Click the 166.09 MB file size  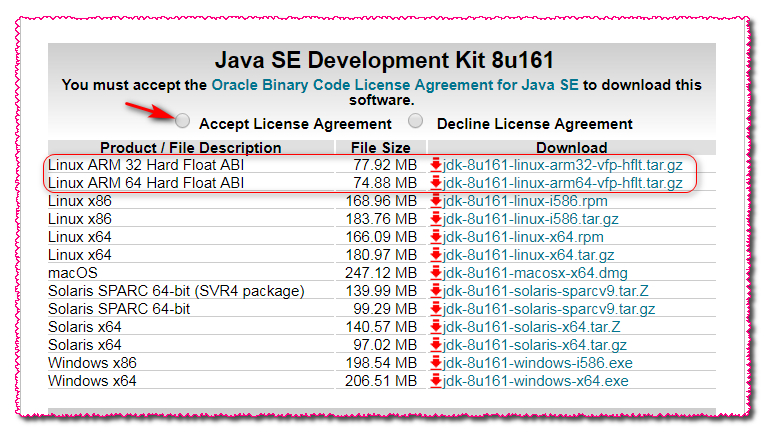pos(381,238)
